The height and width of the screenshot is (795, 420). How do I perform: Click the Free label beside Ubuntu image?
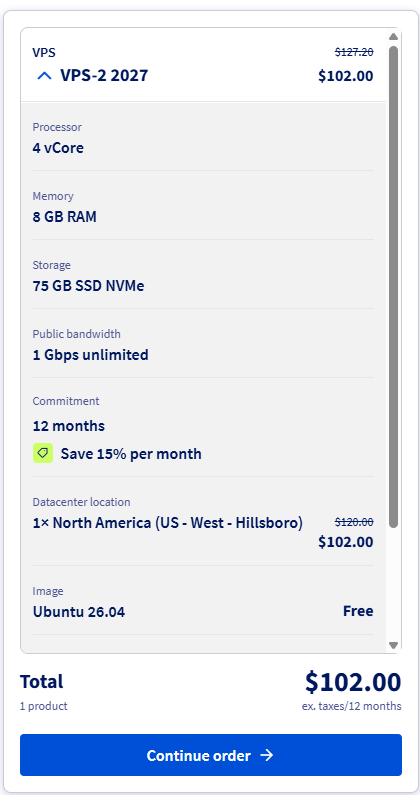pyautogui.click(x=358, y=611)
